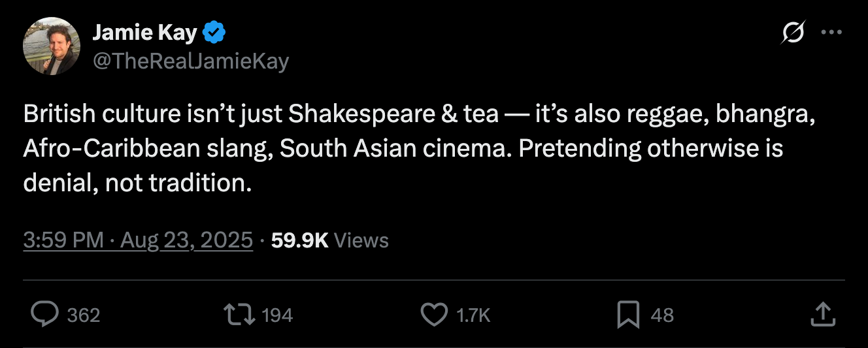Viewport: 868px width, 348px height.
Task: Open the 3:59 PM Aug 23, 2025 timestamp
Action: (x=138, y=240)
